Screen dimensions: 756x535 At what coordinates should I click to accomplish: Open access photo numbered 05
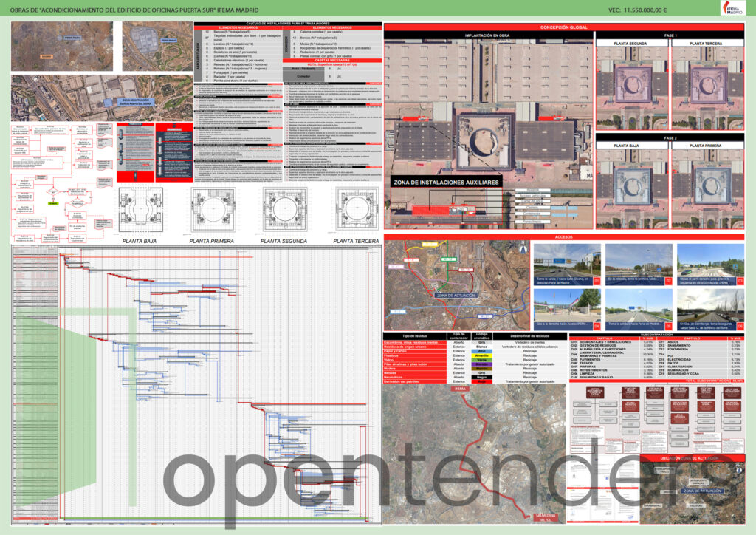(639, 309)
